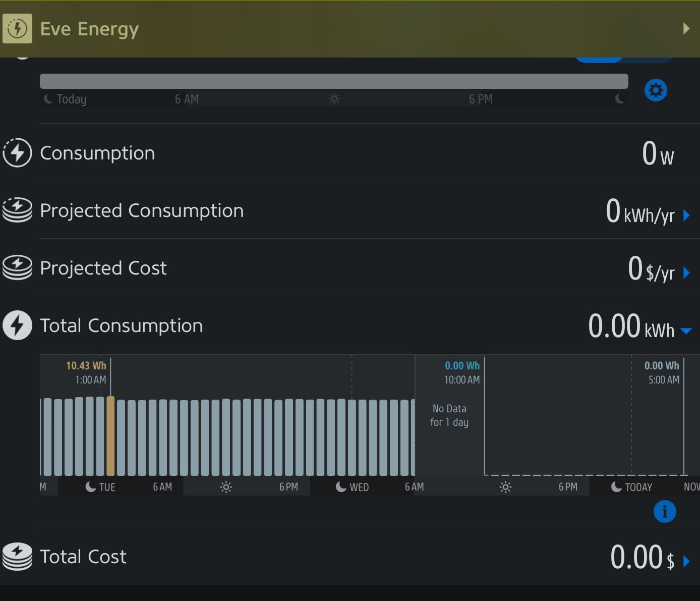700x601 pixels.
Task: Tap the Total Consumption lightning icon
Action: [17, 325]
